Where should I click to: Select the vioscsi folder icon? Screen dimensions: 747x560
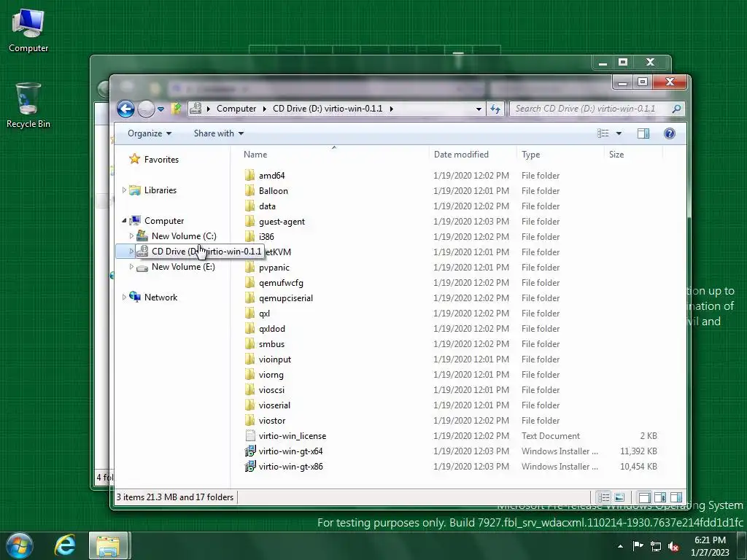pos(249,389)
